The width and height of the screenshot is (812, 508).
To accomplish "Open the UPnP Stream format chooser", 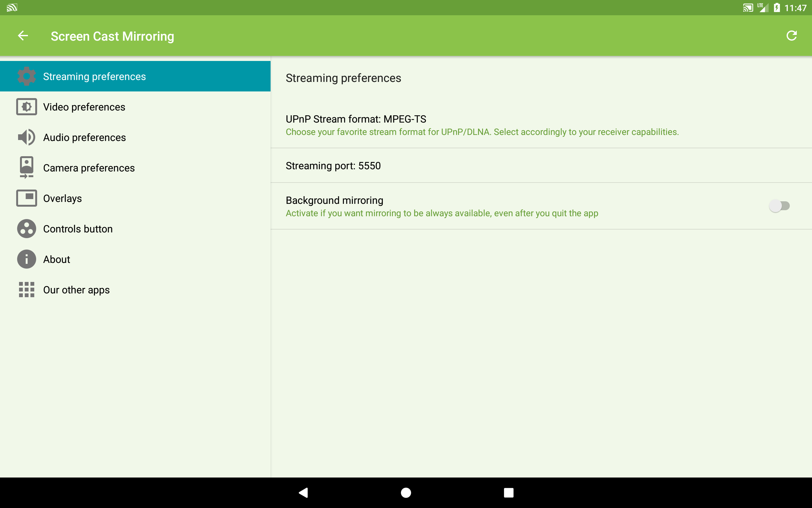I will 541,125.
